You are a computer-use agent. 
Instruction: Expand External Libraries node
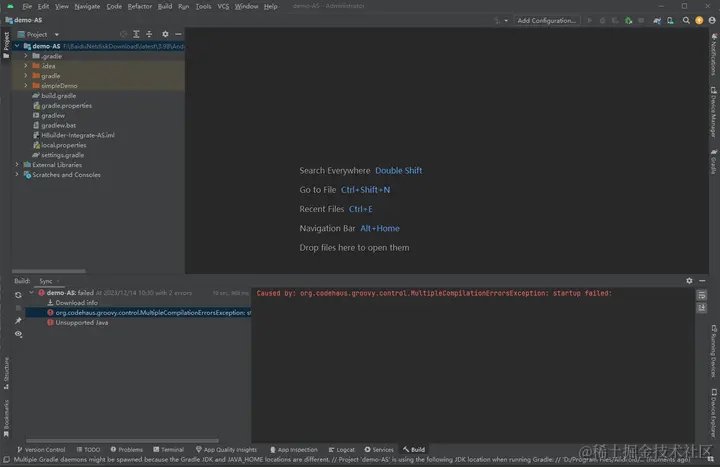click(17, 165)
